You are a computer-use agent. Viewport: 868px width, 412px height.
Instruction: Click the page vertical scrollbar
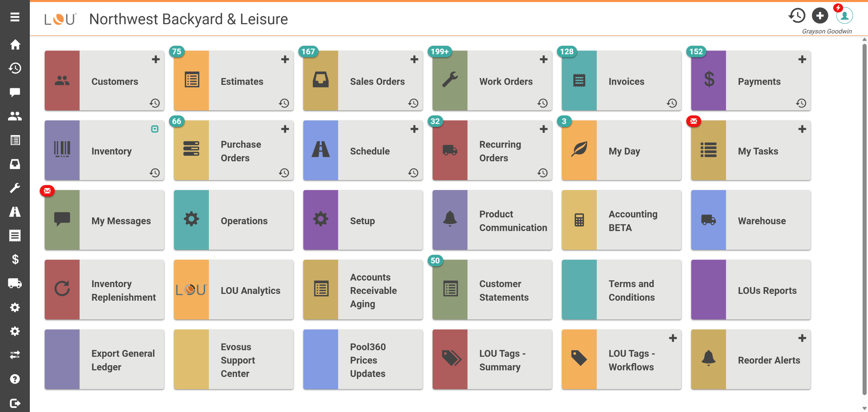[x=864, y=217]
